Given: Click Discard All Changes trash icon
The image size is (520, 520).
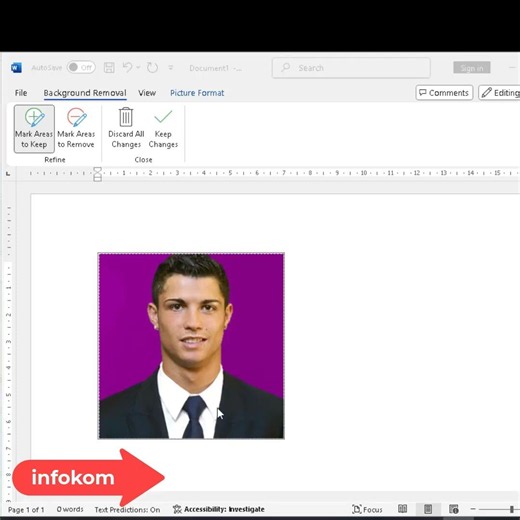Looking at the screenshot, I should pyautogui.click(x=126, y=129).
